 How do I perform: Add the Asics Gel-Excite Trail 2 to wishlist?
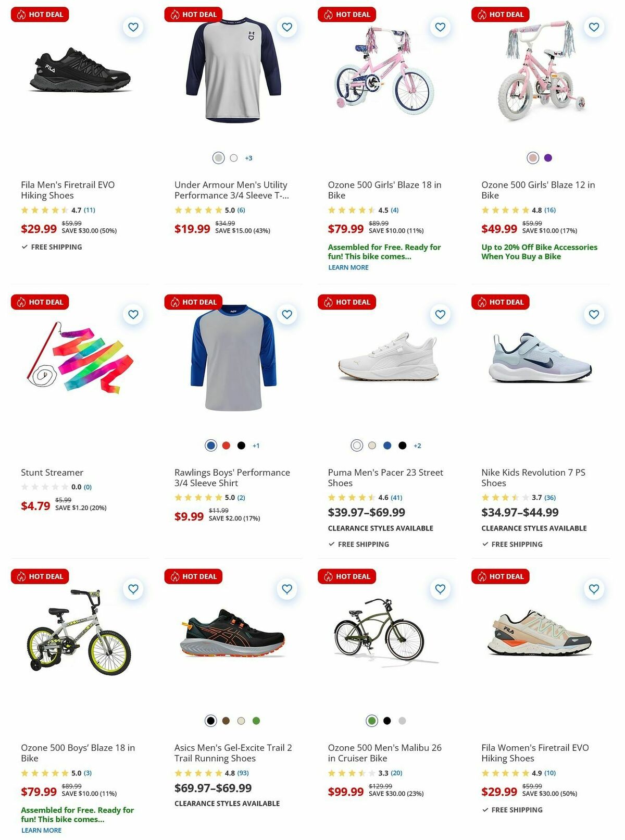tap(286, 589)
